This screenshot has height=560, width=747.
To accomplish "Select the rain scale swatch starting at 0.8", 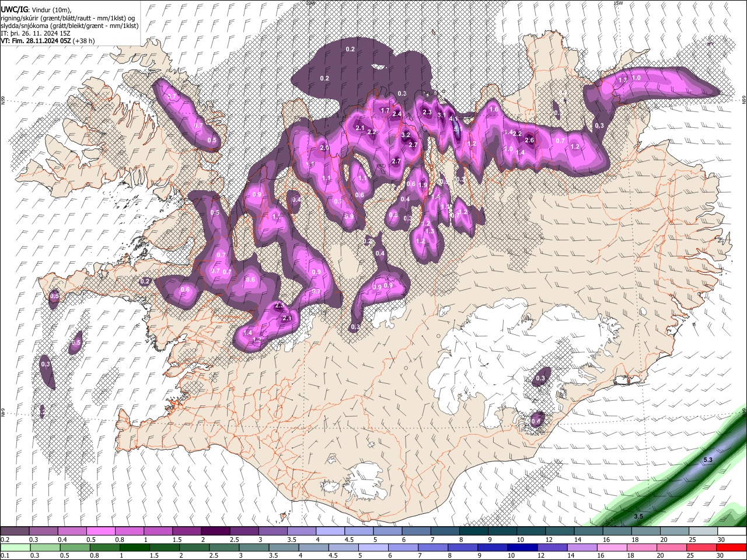I will pos(104,547).
